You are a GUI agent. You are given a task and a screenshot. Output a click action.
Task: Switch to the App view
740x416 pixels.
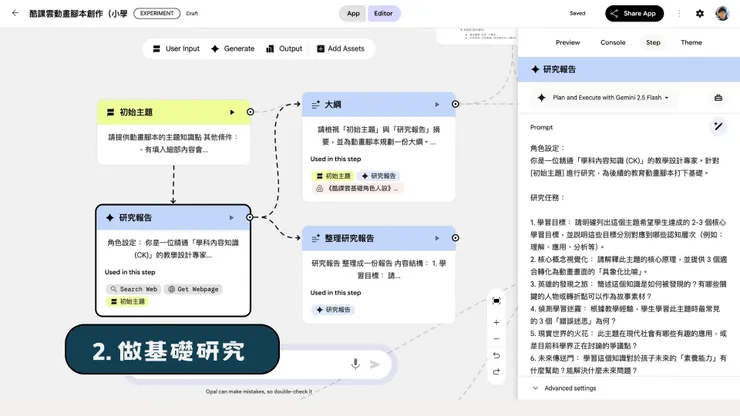tap(353, 14)
